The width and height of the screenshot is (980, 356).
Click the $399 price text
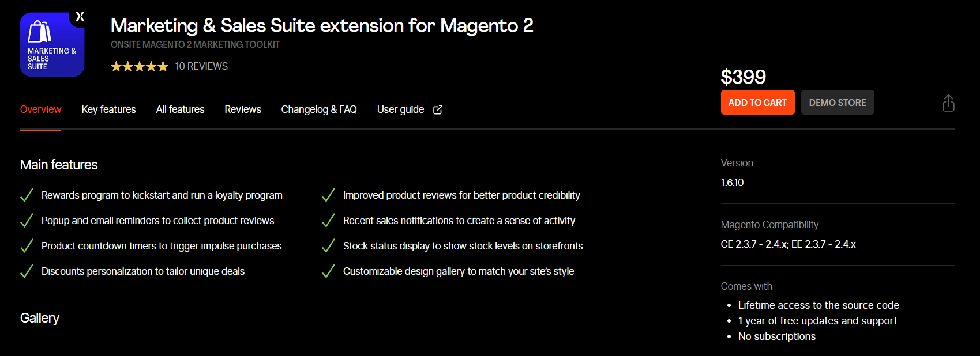(x=743, y=76)
